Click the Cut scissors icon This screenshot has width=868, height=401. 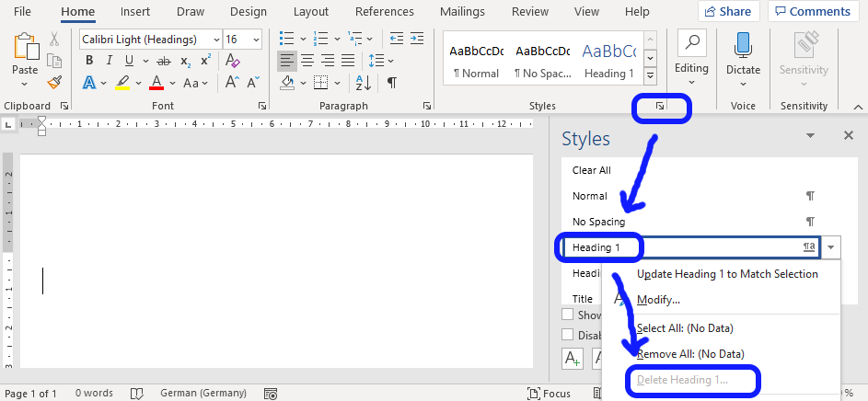click(x=54, y=40)
